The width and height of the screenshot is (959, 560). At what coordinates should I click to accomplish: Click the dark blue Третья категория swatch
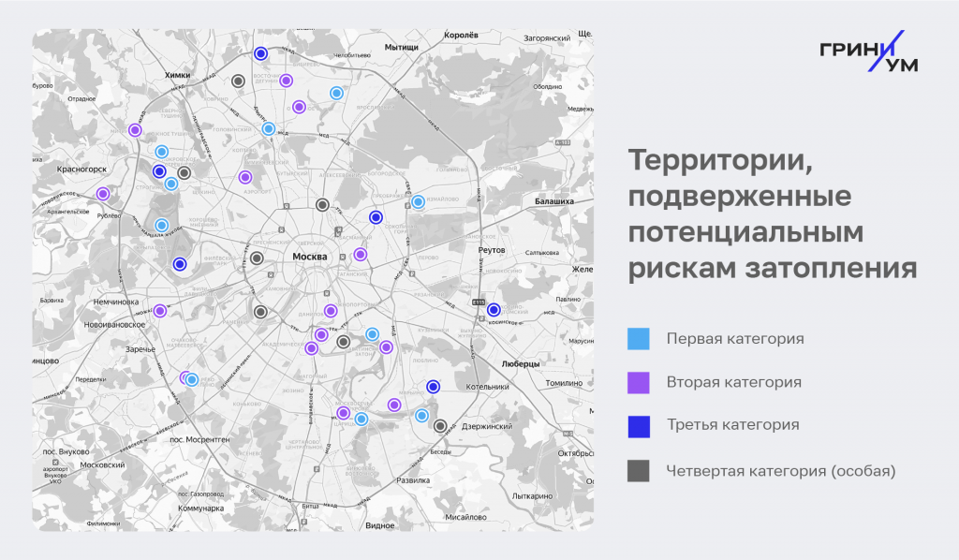pyautogui.click(x=638, y=425)
